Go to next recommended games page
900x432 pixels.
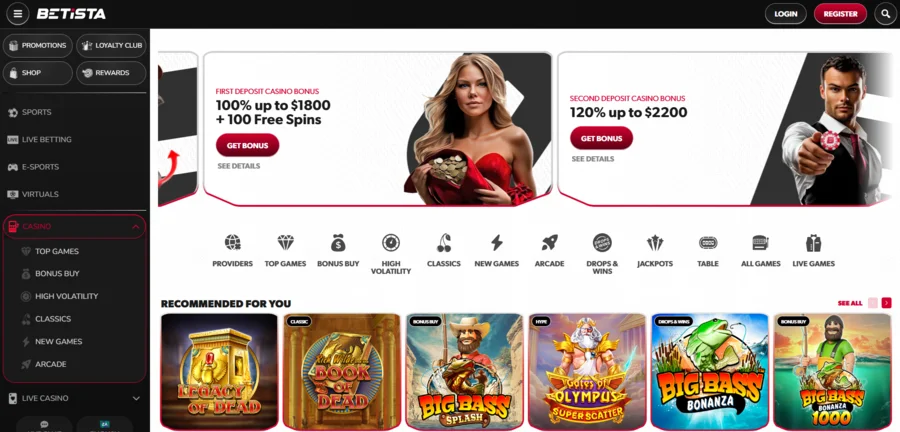pos(887,303)
